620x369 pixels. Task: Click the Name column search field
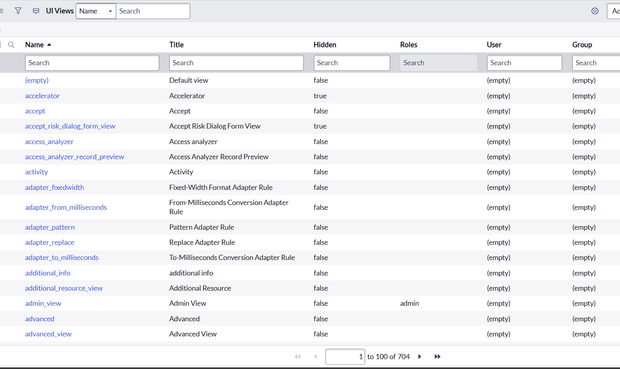[92, 63]
